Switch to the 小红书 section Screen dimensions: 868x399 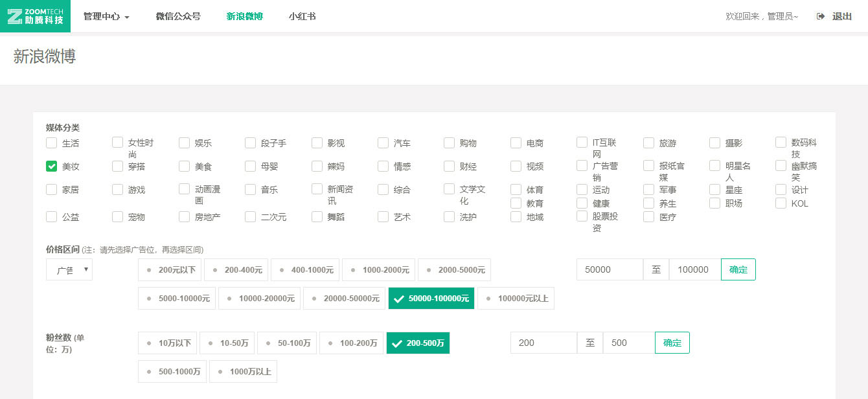[x=302, y=16]
